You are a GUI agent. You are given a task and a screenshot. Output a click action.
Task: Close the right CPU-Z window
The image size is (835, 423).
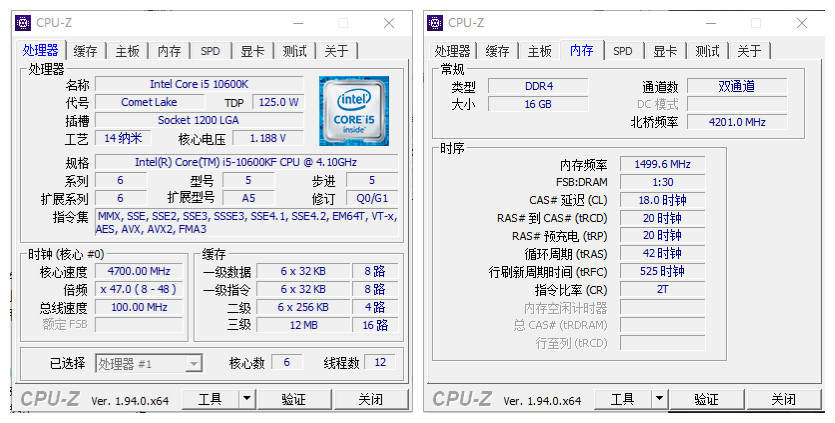tap(801, 23)
